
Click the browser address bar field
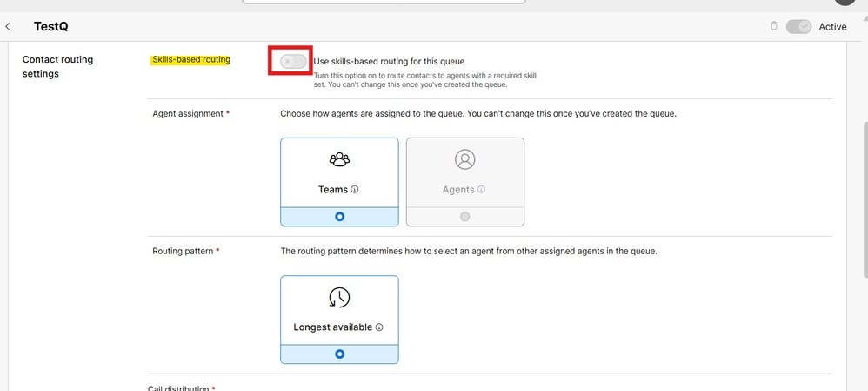[384, 2]
